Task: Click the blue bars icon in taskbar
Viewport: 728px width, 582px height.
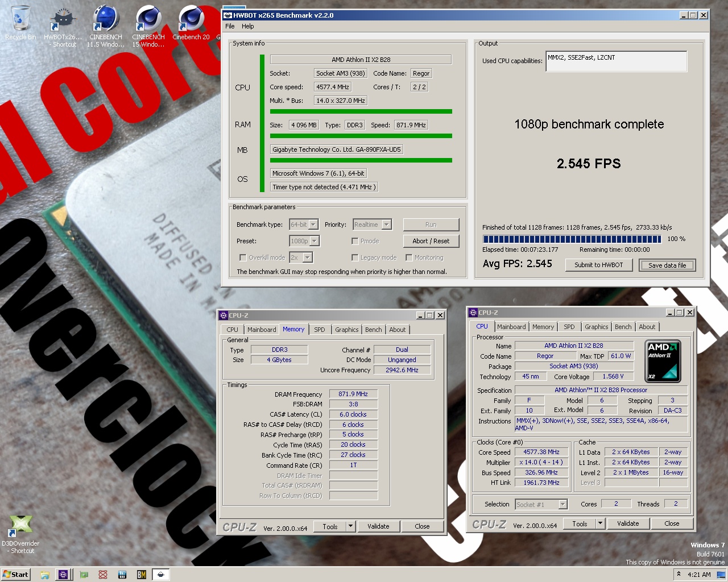Action: (x=122, y=575)
